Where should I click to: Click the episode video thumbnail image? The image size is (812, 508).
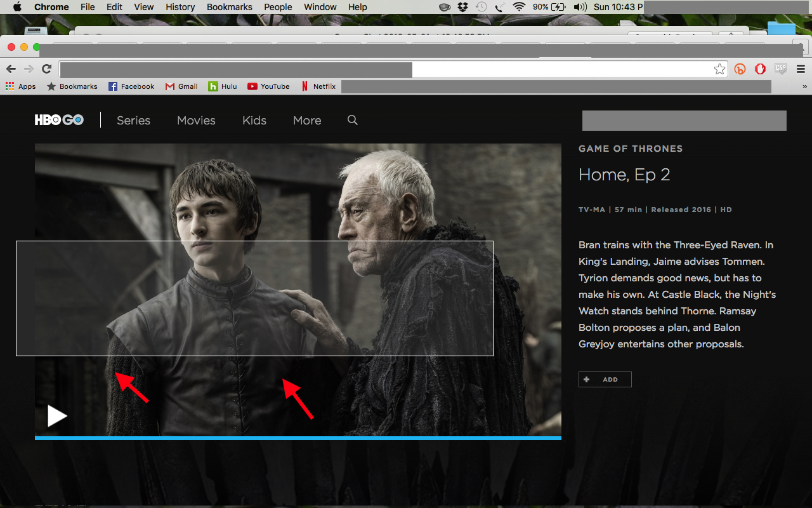[x=298, y=290]
